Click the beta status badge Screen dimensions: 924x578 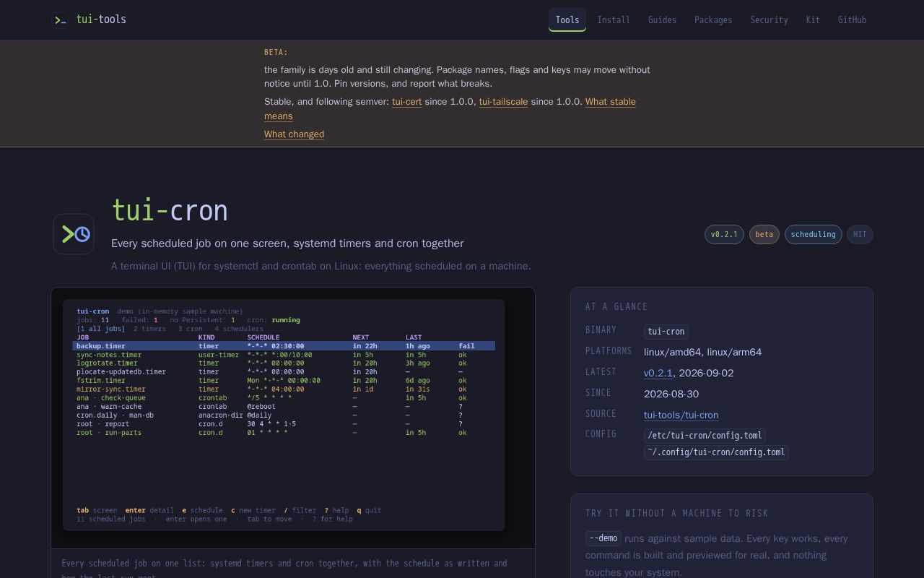764,234
